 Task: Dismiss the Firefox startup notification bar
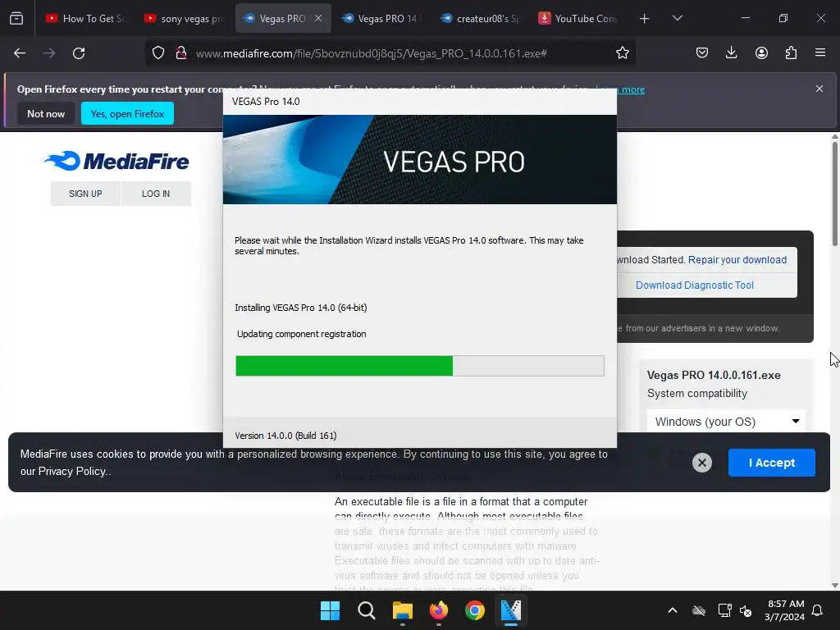click(819, 89)
